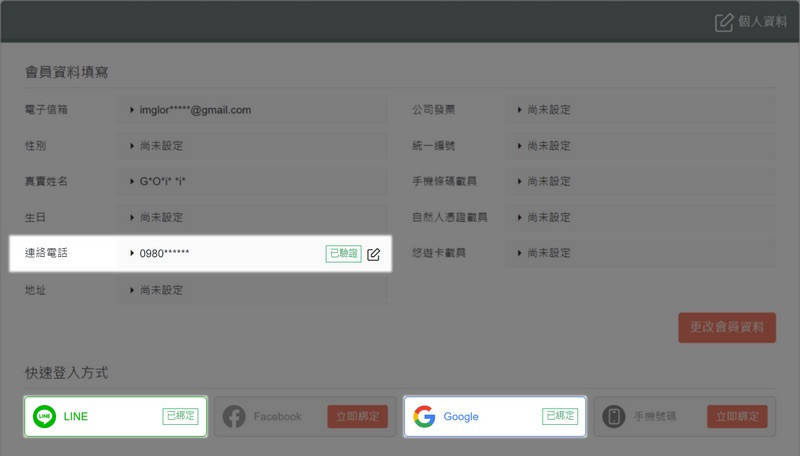Image resolution: width=800 pixels, height=456 pixels.
Task: Click the 已綁定 badge on LINE card
Action: [x=180, y=416]
